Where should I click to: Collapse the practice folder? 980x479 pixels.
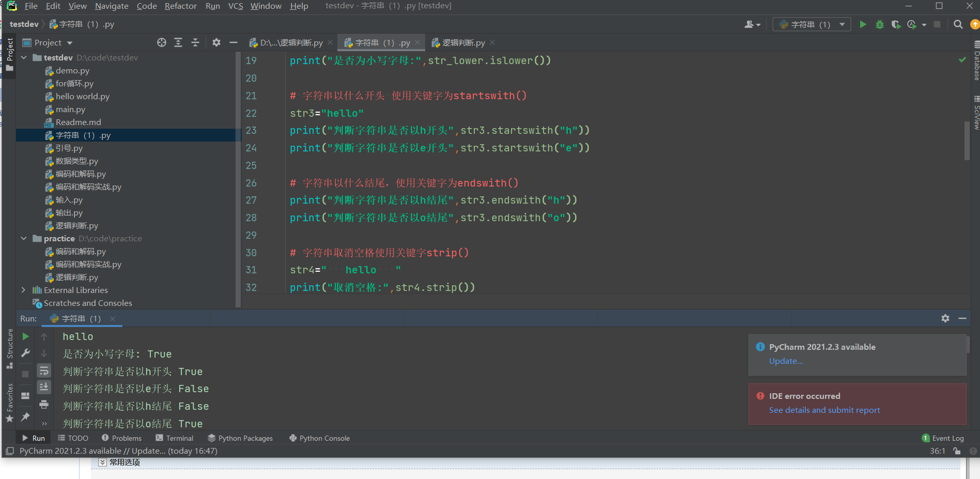24,238
